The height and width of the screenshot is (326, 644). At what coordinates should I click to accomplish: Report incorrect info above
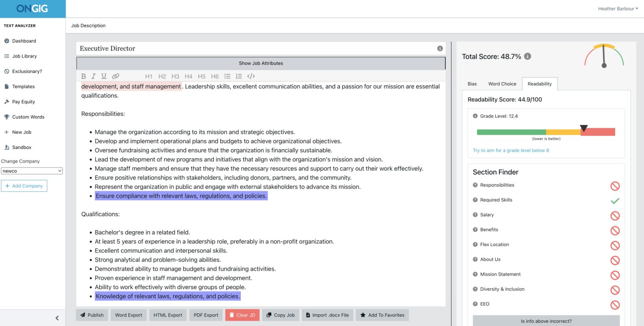point(546,321)
